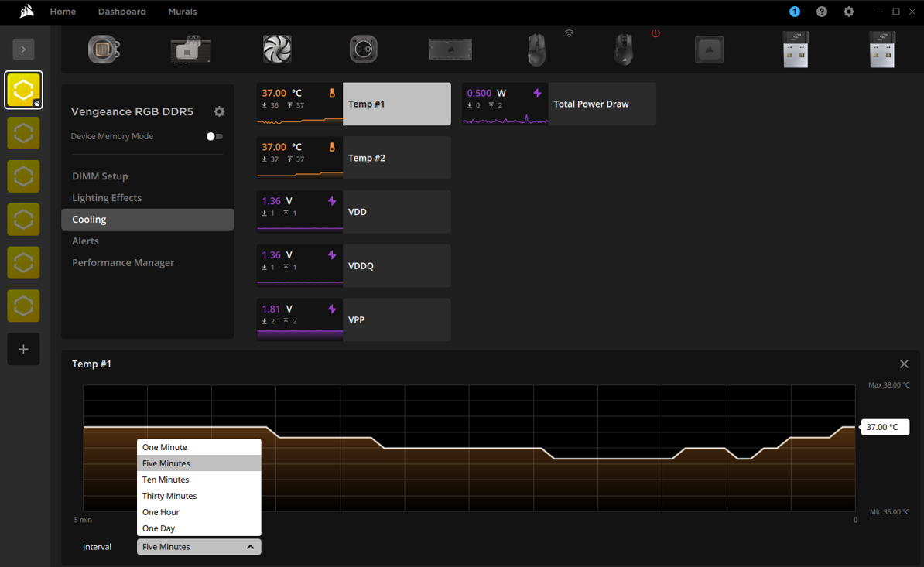This screenshot has width=924, height=567.
Task: Expand the profile sidebar arrow
Action: tap(23, 50)
